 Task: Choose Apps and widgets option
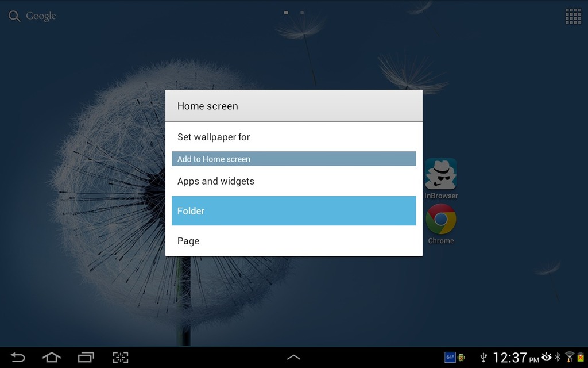(293, 181)
